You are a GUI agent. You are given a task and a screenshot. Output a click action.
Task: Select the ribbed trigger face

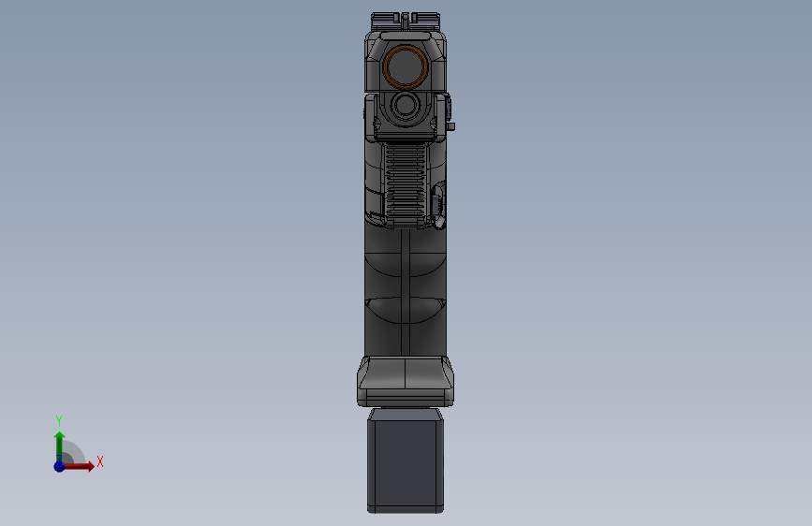[x=406, y=183]
